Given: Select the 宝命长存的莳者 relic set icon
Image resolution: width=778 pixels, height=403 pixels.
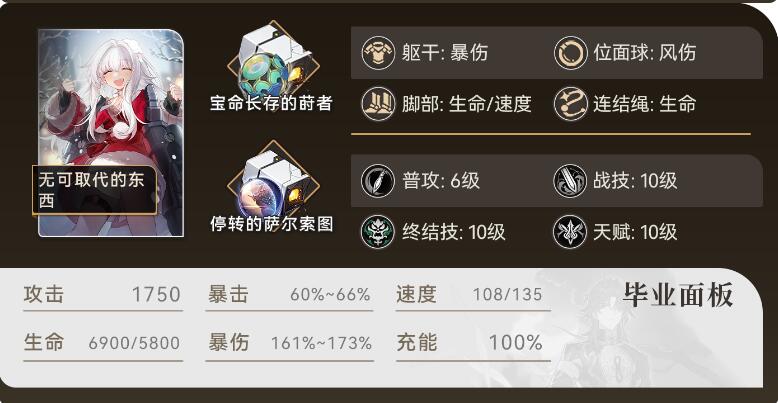Looking at the screenshot, I should pyautogui.click(x=272, y=60).
